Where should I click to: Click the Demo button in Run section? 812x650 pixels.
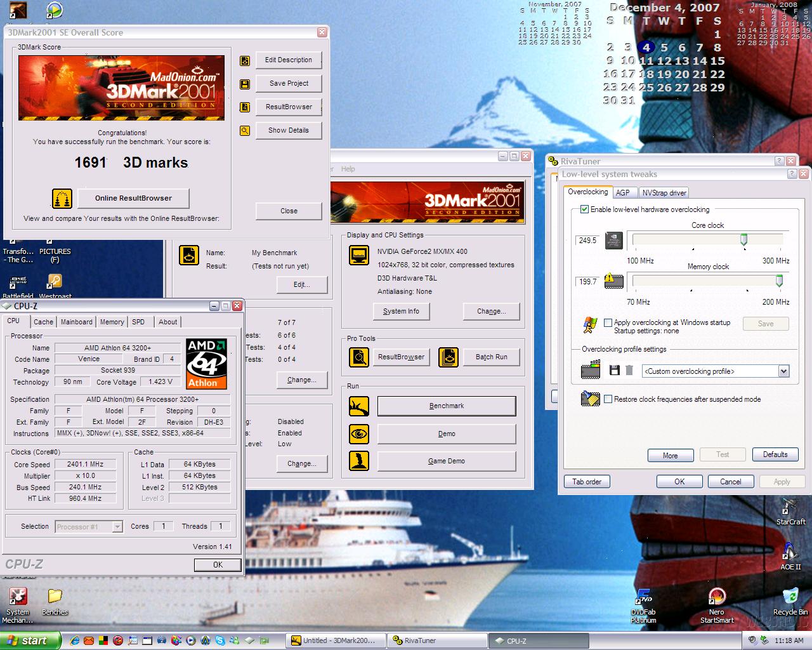click(447, 434)
